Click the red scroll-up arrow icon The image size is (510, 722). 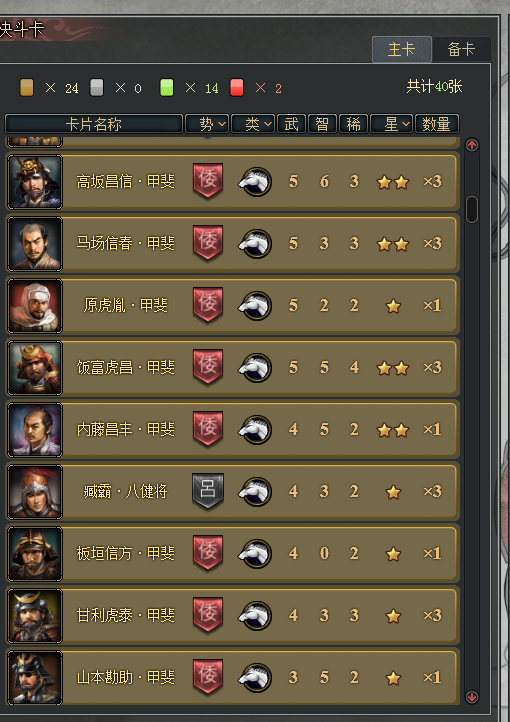pyautogui.click(x=472, y=145)
